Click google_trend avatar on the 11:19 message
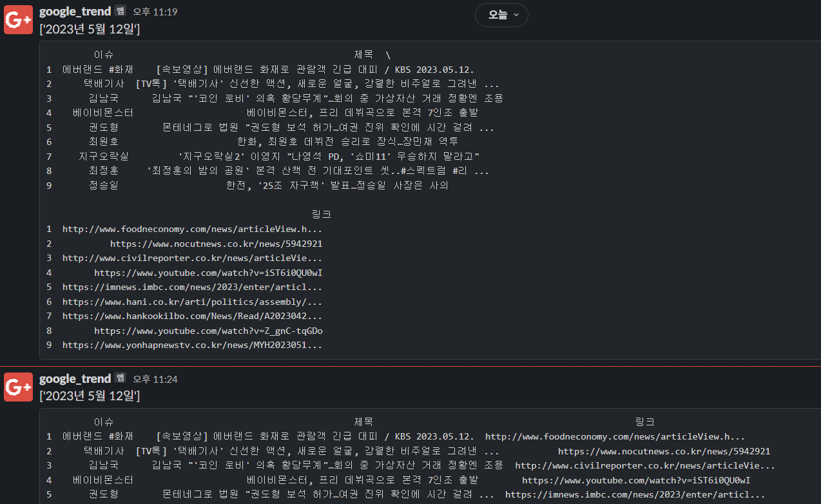Screen dimensions: 821x504 (x=18, y=19)
